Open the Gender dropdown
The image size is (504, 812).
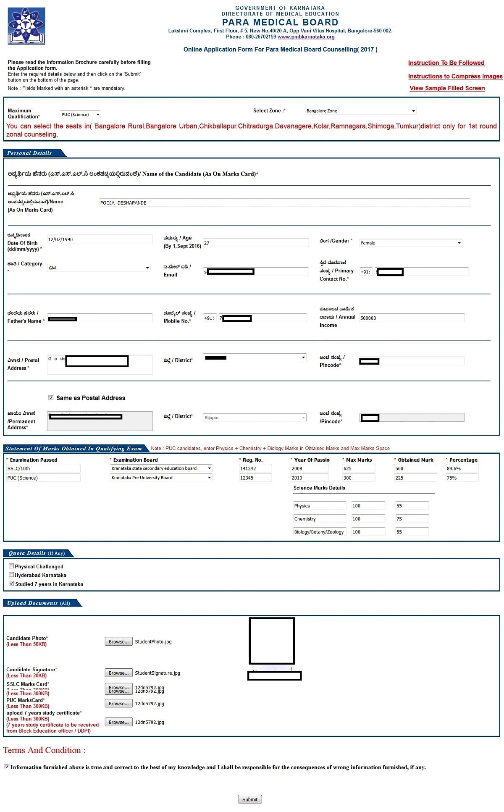point(411,243)
